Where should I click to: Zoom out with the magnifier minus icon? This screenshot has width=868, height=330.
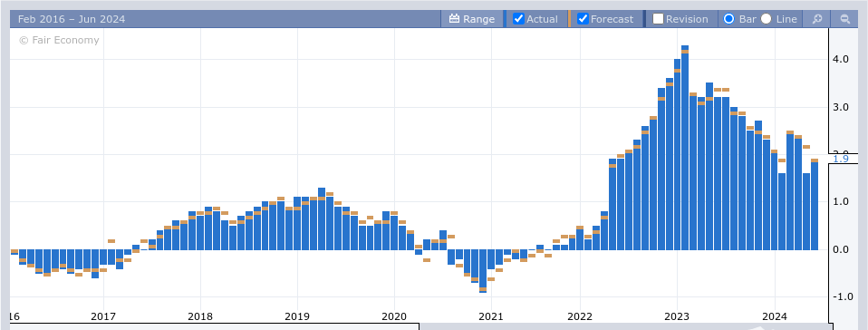tap(844, 19)
